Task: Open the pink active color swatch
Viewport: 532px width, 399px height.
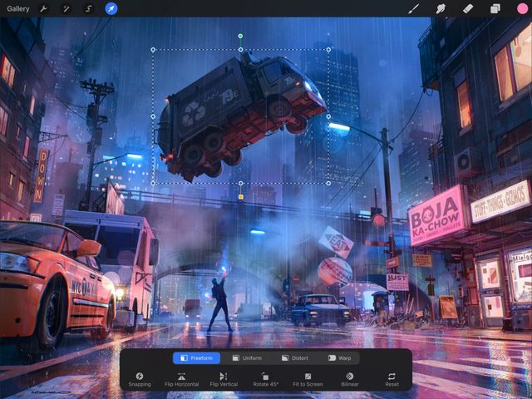Action: (522, 9)
